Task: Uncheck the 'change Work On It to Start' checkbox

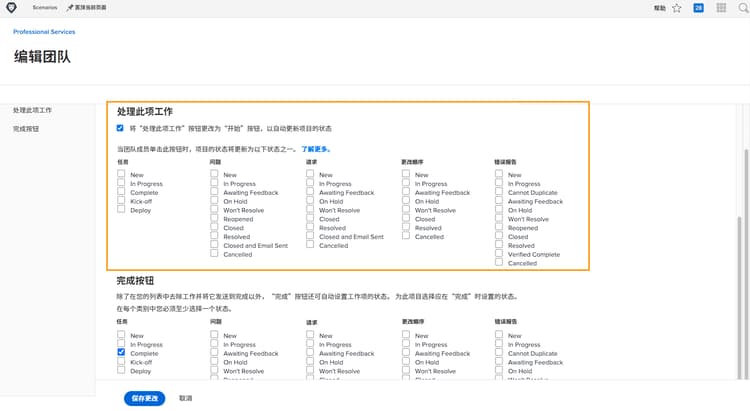Action: 120,128
